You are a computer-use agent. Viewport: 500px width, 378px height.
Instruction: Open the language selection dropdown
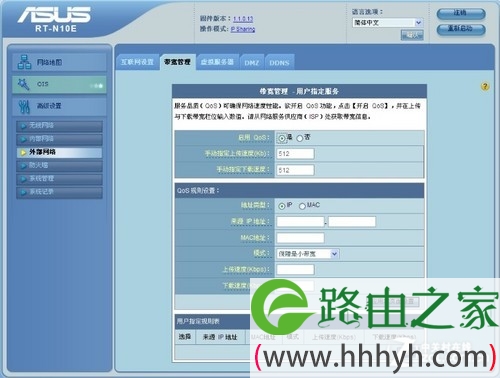coord(388,23)
